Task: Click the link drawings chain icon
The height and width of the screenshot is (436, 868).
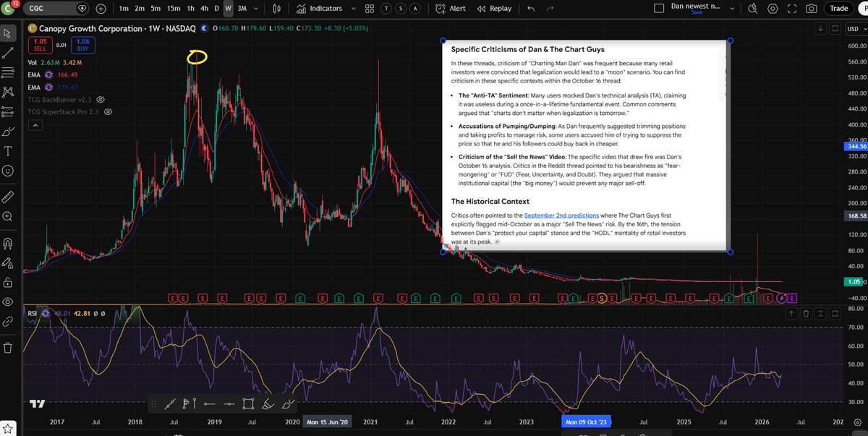Action: (8, 321)
